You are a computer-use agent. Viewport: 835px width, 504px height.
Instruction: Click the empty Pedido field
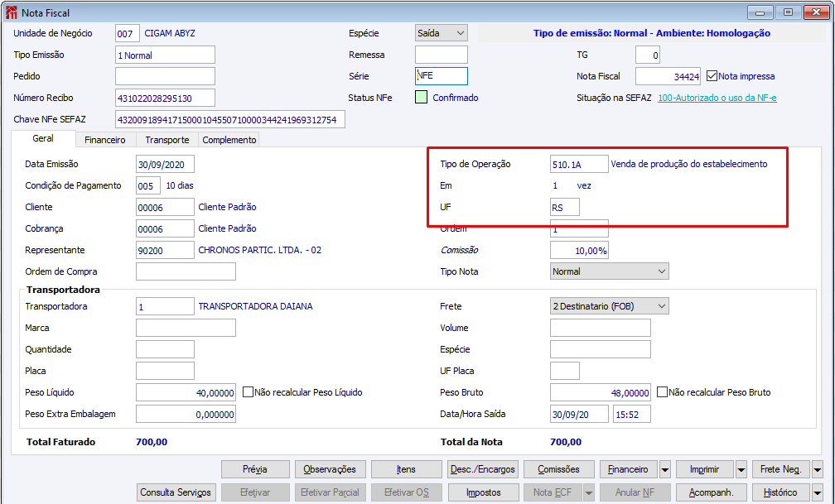click(x=165, y=76)
